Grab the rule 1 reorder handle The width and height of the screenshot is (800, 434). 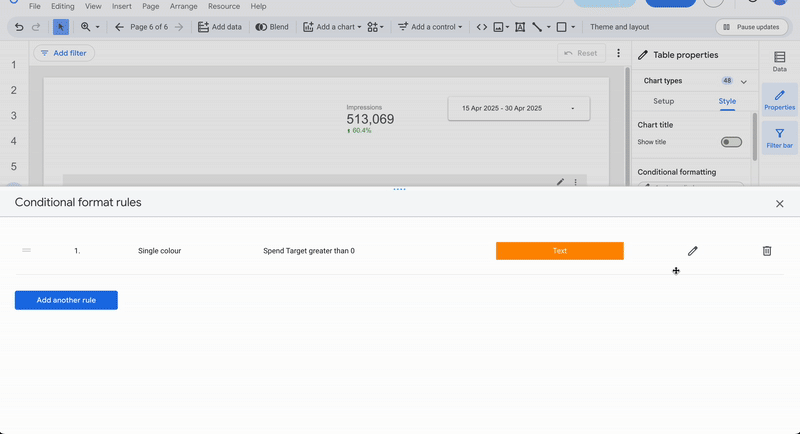tap(27, 250)
